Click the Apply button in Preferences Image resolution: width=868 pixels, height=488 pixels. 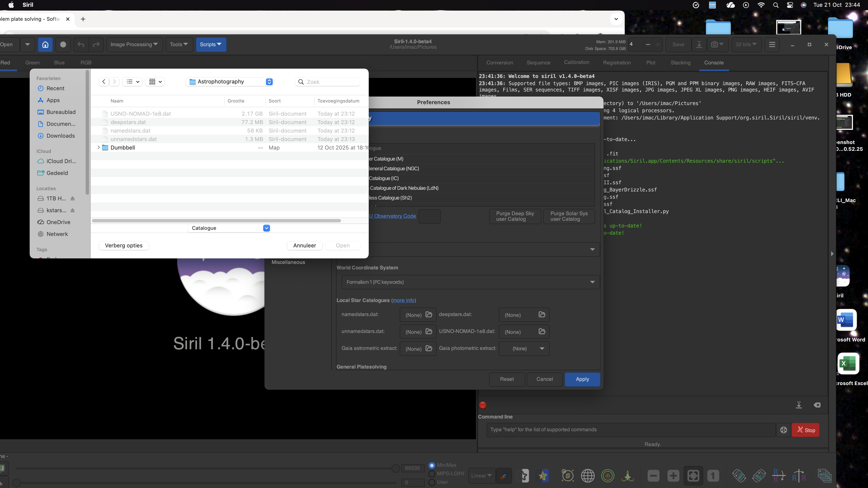(582, 379)
